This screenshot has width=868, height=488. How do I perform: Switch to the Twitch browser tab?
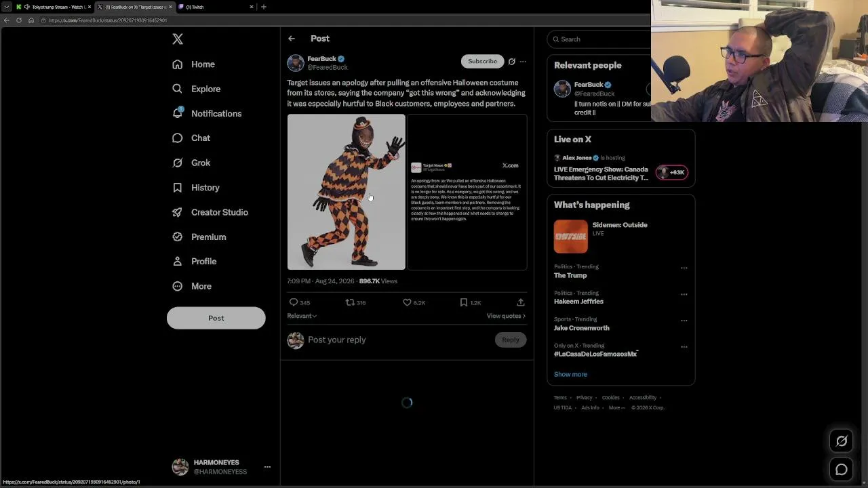point(216,7)
